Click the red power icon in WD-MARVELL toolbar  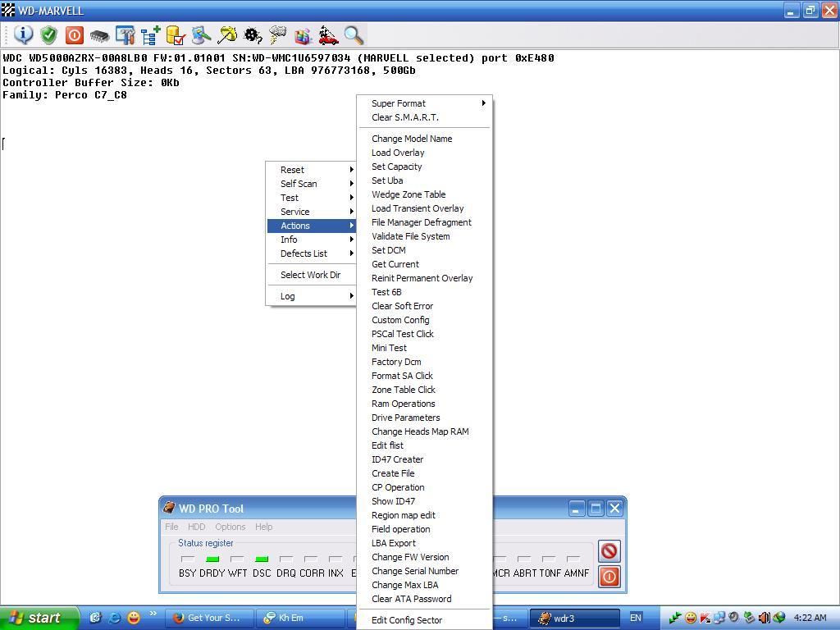75,35
